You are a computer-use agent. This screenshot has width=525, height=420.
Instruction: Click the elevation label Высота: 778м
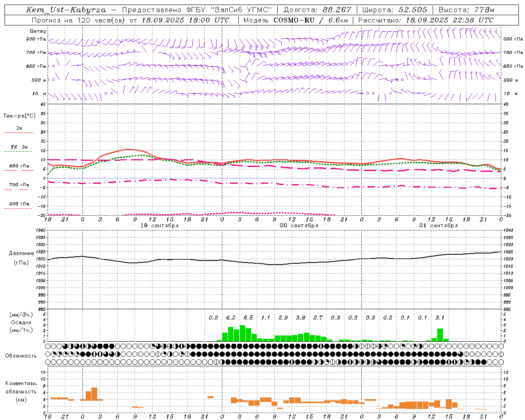point(466,10)
